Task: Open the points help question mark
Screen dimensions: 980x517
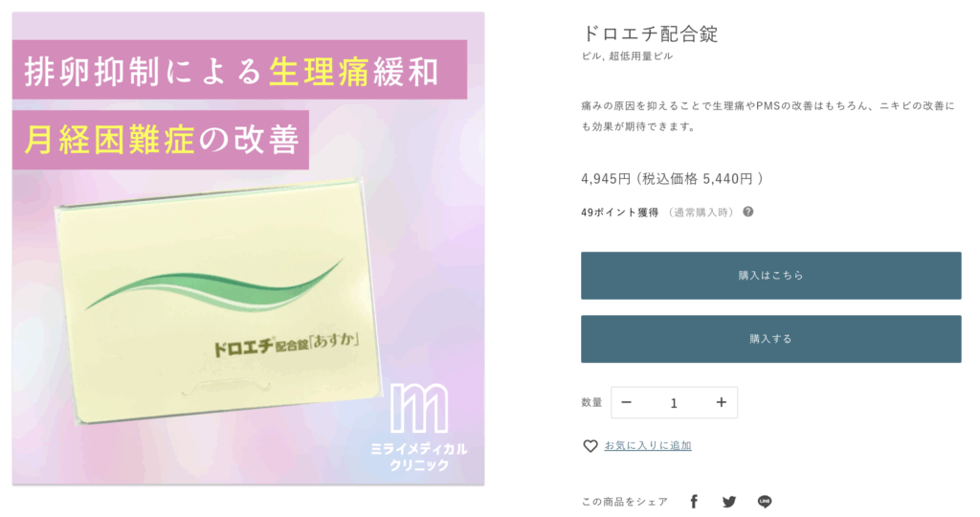Action: pyautogui.click(x=748, y=212)
